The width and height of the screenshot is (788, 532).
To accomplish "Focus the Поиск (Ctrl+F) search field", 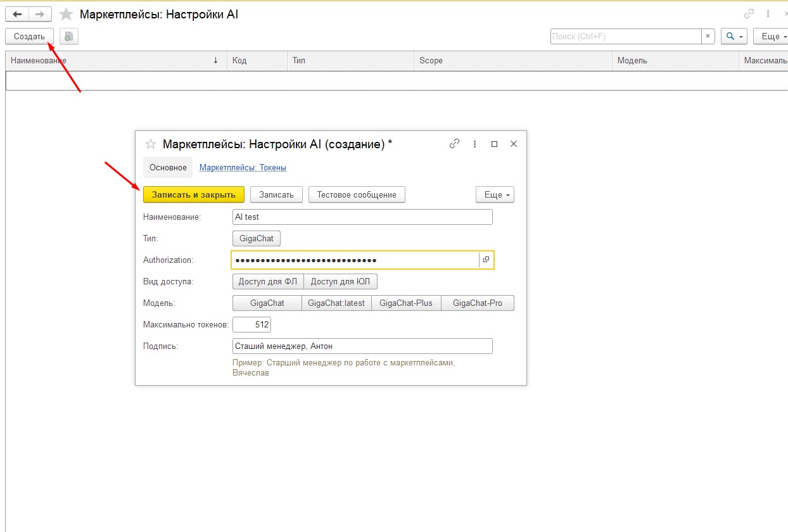I will tap(626, 36).
